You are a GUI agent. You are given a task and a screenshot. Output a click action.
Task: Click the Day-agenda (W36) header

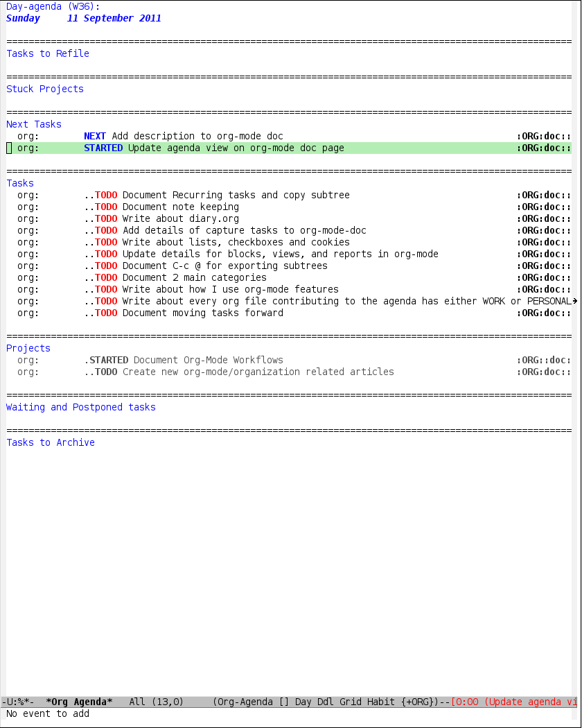coord(53,6)
